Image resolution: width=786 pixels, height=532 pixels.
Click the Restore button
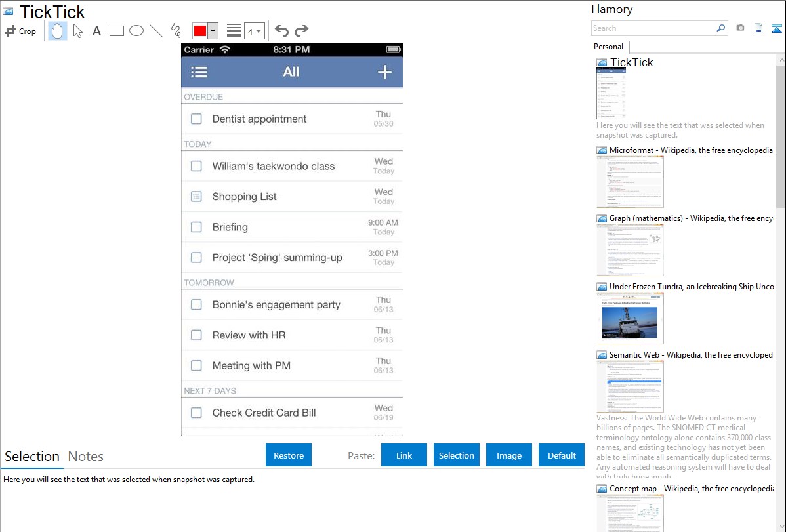(289, 455)
